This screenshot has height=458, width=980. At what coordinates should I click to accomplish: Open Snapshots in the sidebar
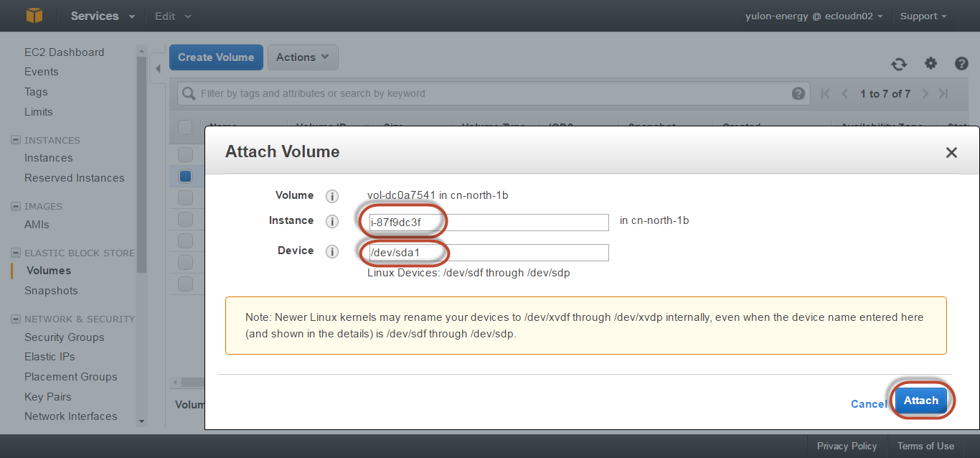[x=51, y=291]
